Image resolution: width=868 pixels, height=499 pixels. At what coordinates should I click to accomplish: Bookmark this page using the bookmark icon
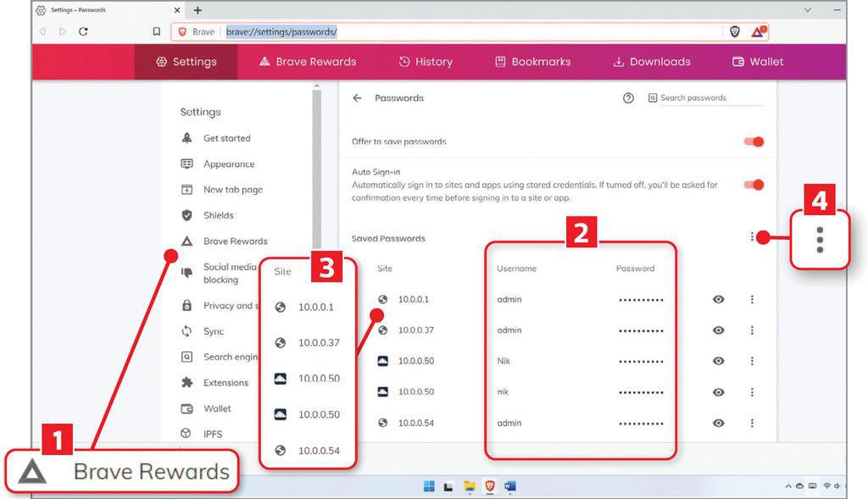[x=157, y=31]
